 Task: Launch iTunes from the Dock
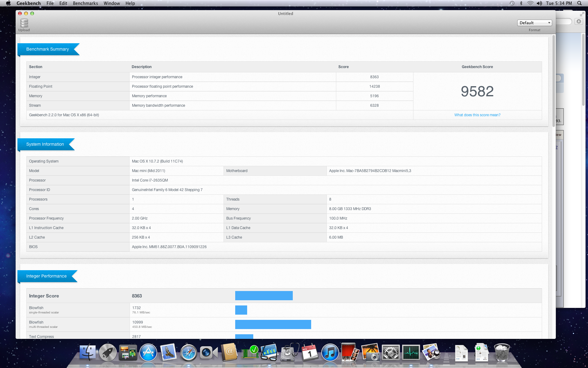pyautogui.click(x=330, y=352)
